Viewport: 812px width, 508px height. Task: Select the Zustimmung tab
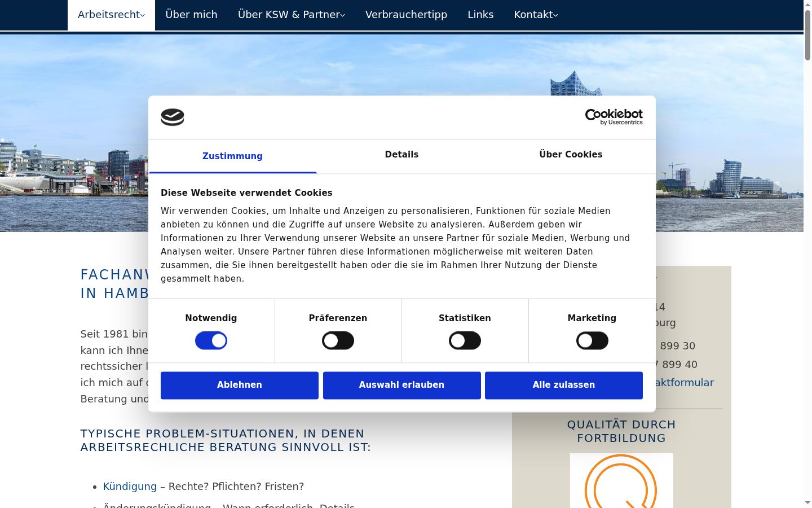232,156
